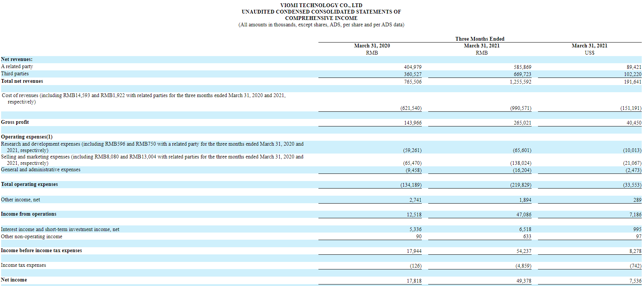The width and height of the screenshot is (644, 286).
Task: Click the US$ currency column label
Action: (589, 53)
